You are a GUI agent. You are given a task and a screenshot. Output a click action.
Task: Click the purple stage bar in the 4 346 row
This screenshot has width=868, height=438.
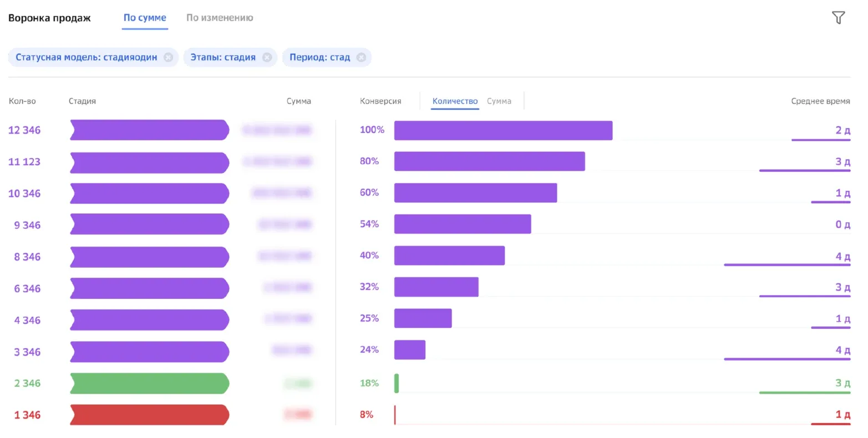tap(150, 320)
